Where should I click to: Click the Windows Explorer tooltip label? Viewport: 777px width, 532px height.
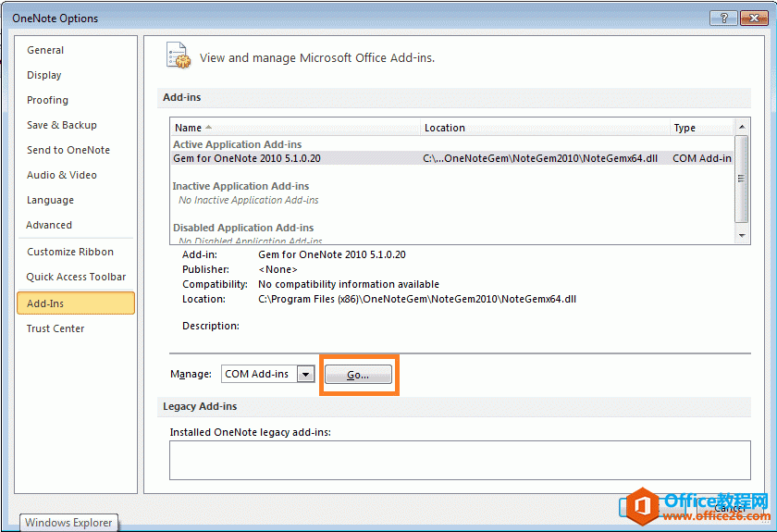point(68,523)
